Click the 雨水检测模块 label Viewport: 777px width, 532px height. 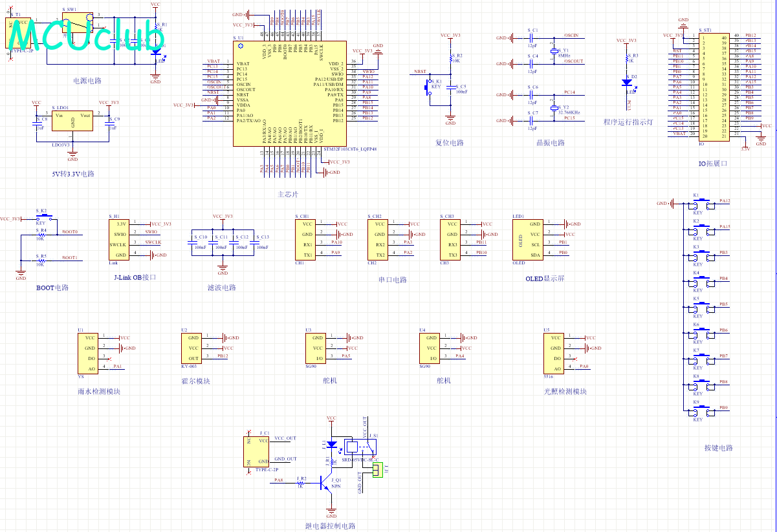pos(98,391)
